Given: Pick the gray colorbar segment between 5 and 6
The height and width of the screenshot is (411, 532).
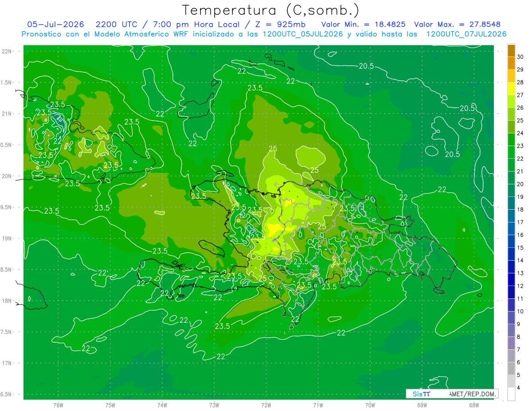Looking at the screenshot, I should tap(511, 369).
